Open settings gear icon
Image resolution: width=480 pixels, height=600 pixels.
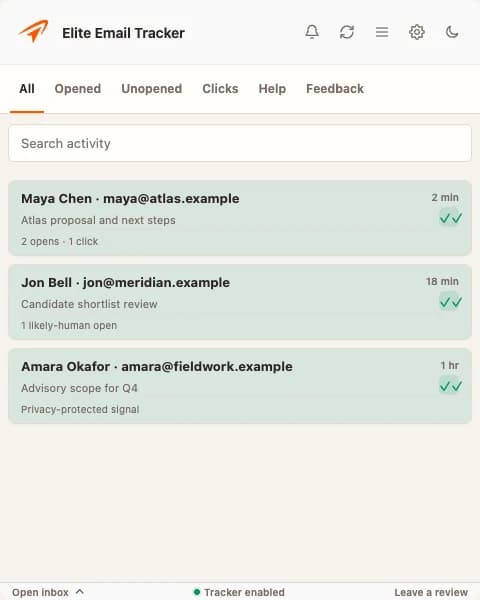[417, 32]
